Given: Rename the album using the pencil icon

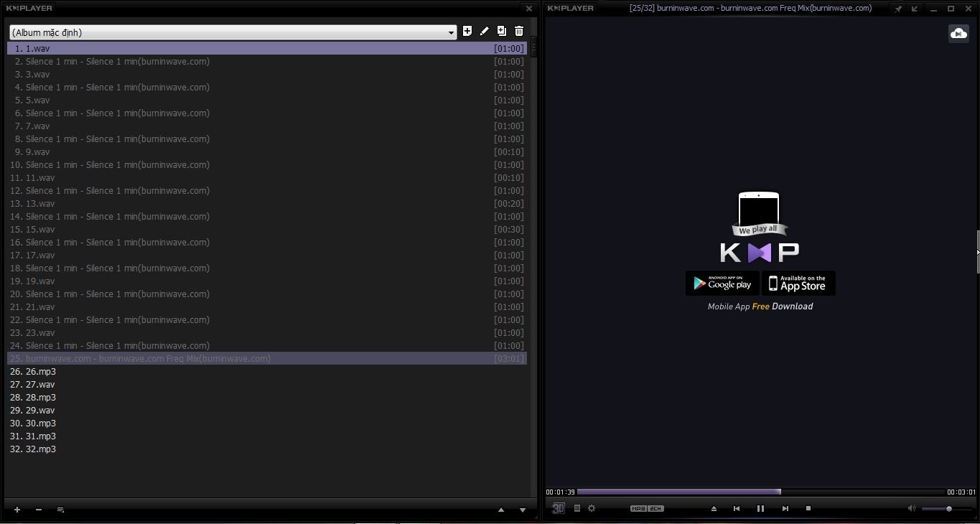Looking at the screenshot, I should pyautogui.click(x=485, y=31).
